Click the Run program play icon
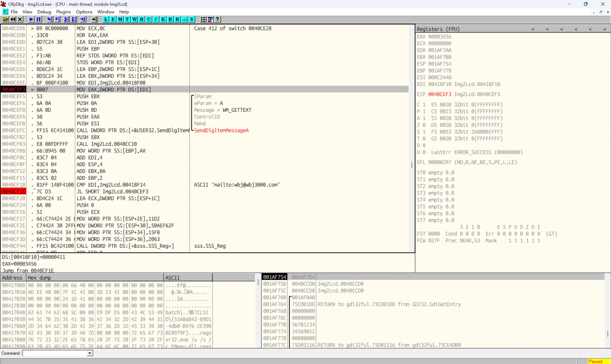 pos(31,19)
